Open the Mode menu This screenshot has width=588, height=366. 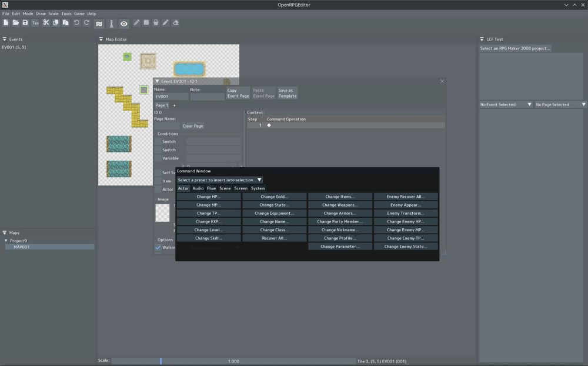pos(28,14)
